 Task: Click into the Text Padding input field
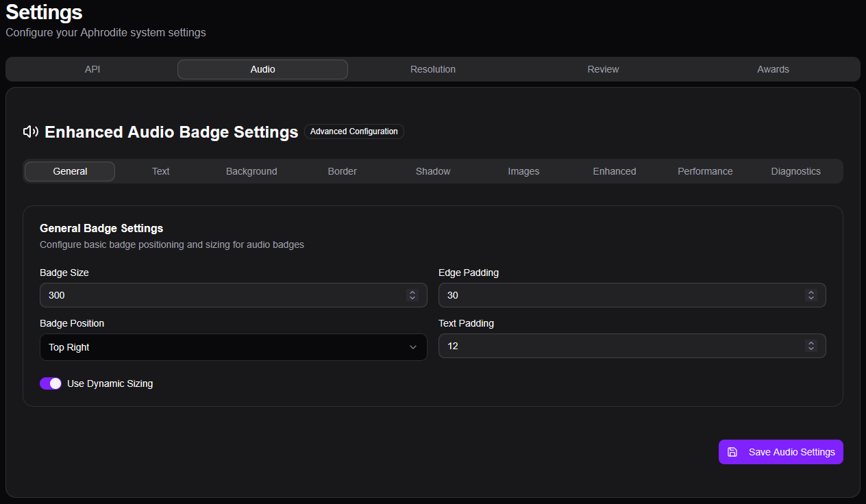[632, 346]
